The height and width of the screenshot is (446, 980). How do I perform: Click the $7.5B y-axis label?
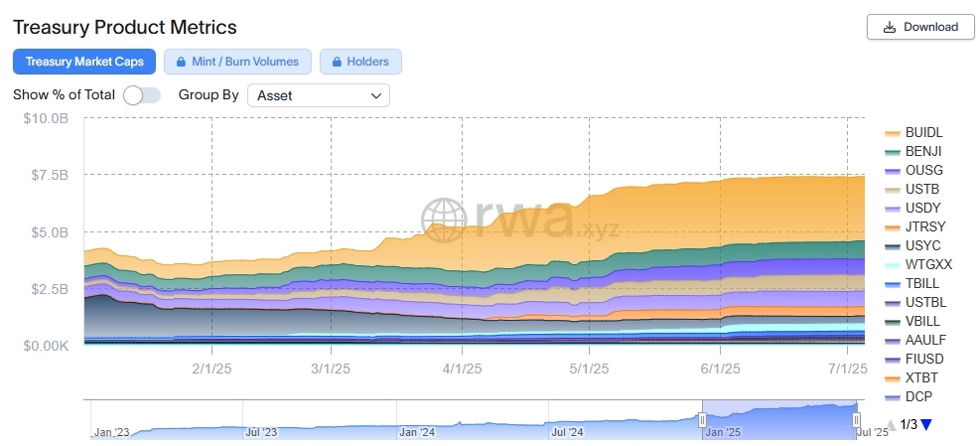point(50,175)
